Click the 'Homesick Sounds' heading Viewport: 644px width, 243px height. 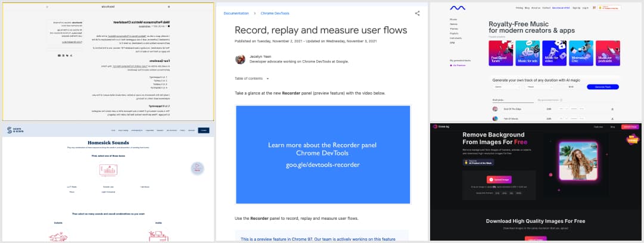108,143
